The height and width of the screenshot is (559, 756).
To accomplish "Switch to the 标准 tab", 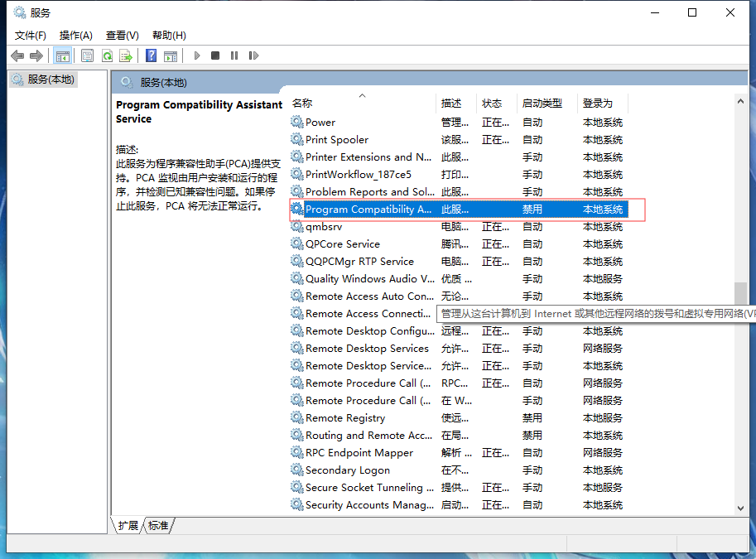I will pos(158,525).
